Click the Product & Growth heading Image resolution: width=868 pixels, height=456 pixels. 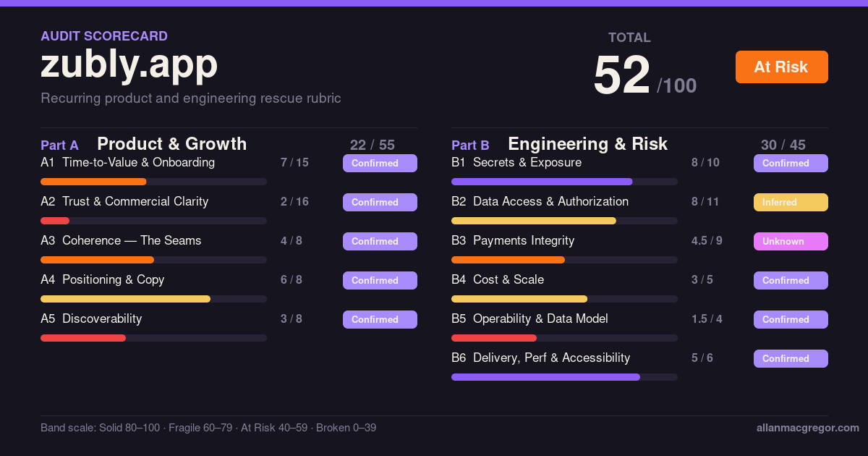[172, 144]
